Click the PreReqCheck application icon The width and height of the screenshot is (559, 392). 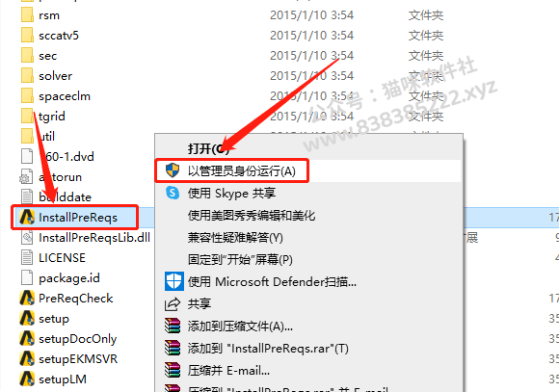[27, 298]
